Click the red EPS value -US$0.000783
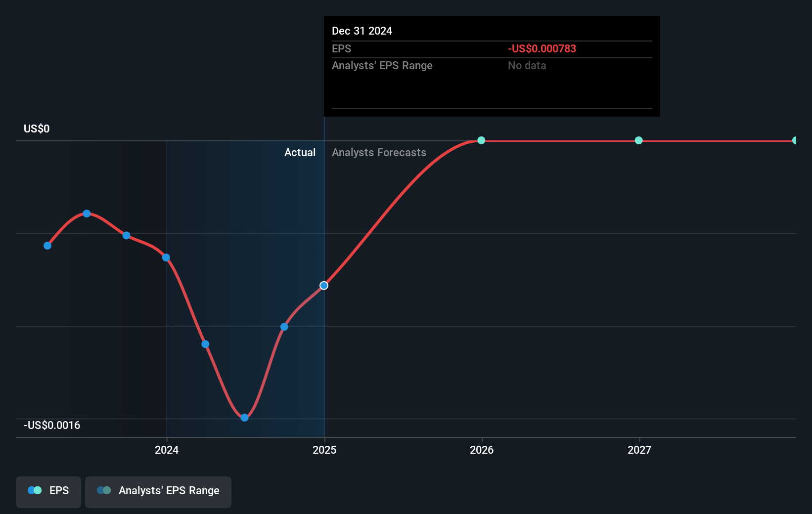Screen dimensions: 812x514 coord(542,48)
